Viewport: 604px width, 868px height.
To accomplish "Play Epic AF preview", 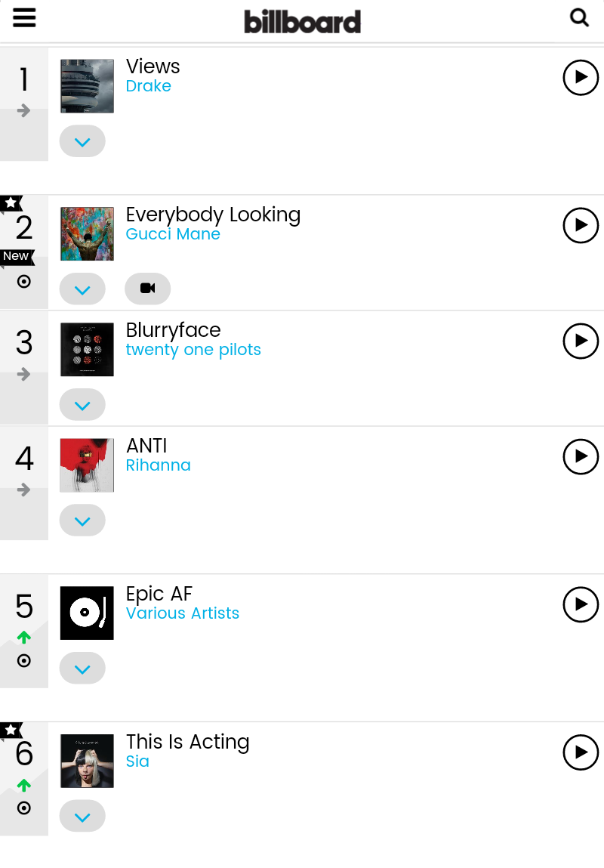I will (x=581, y=604).
